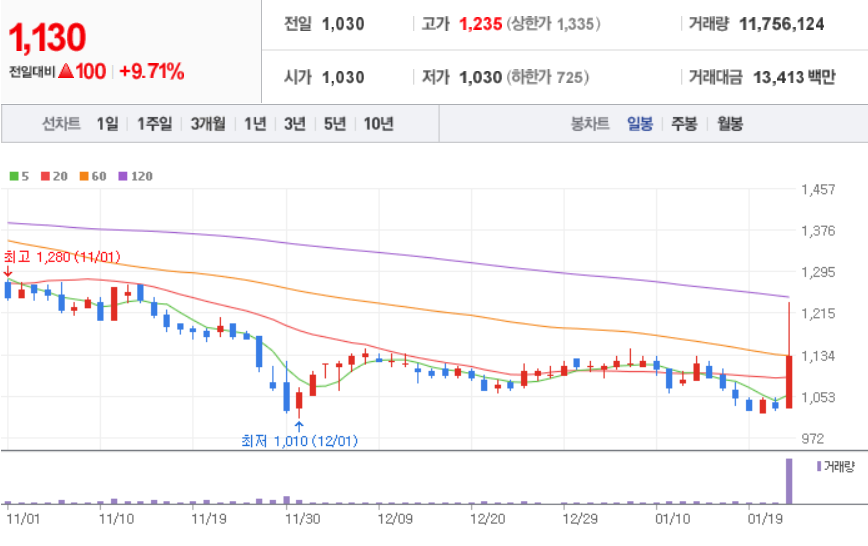Click the 11/30 date axis label

[302, 519]
